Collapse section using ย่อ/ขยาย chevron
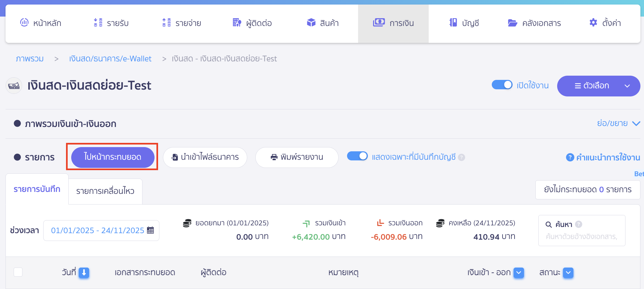Screen dimensions: 644x289 pyautogui.click(x=636, y=123)
